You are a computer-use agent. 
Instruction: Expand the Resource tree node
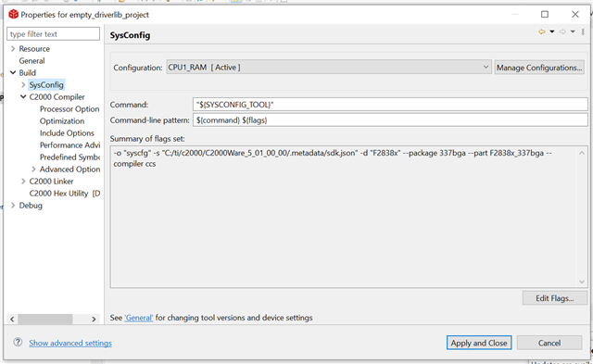13,49
